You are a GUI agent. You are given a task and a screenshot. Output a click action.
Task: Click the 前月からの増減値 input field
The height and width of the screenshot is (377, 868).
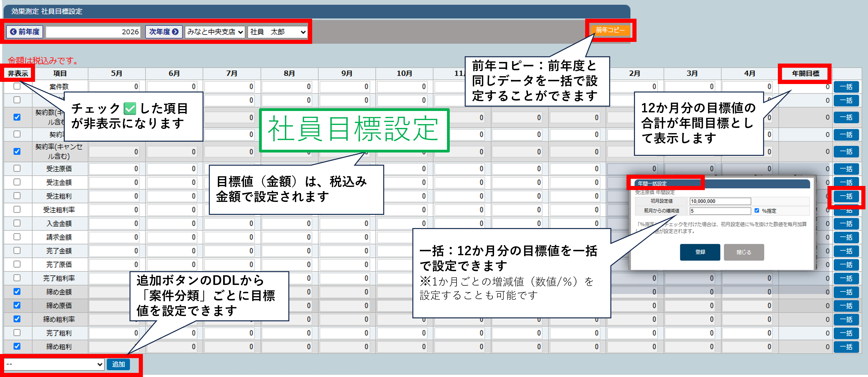pos(720,211)
